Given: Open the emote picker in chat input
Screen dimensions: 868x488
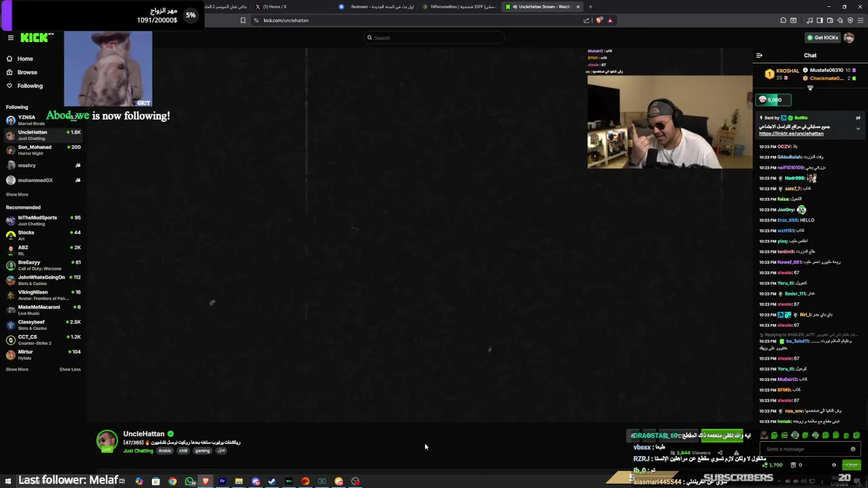Looking at the screenshot, I should coord(853,449).
